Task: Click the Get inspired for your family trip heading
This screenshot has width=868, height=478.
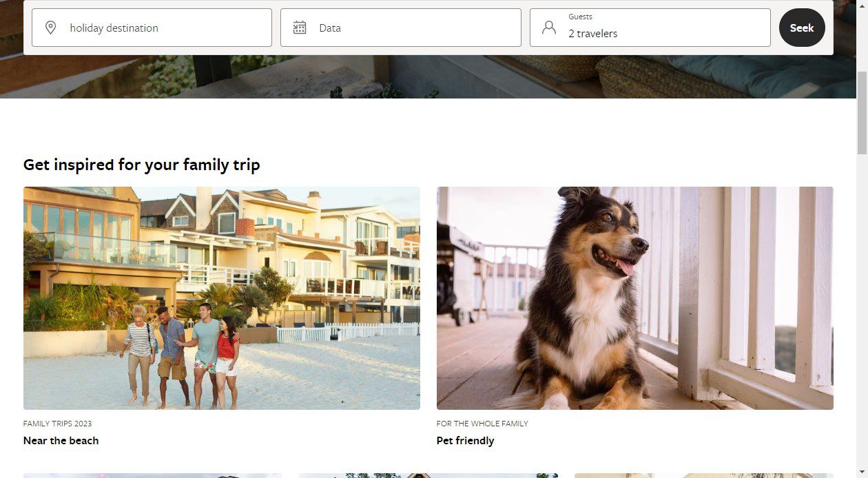Action: [x=142, y=165]
